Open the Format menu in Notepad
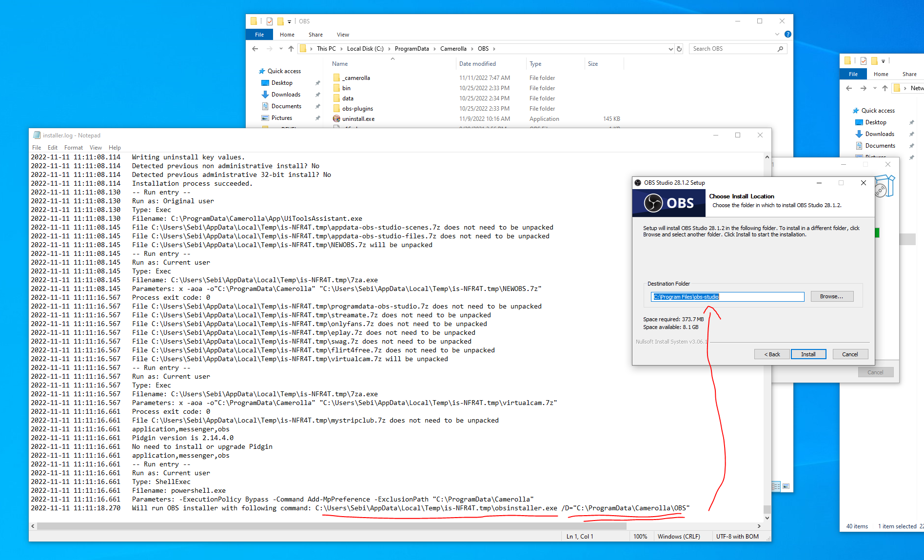 [x=74, y=147]
